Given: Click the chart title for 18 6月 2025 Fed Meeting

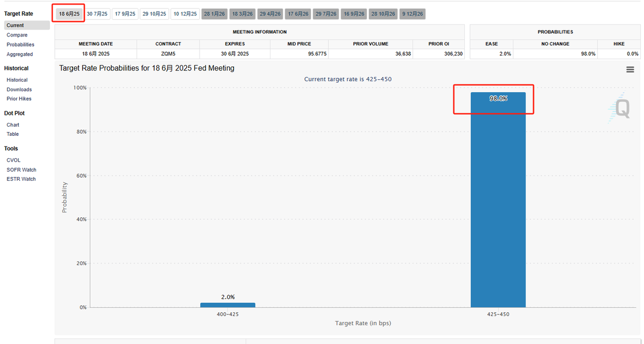Looking at the screenshot, I should (147, 68).
